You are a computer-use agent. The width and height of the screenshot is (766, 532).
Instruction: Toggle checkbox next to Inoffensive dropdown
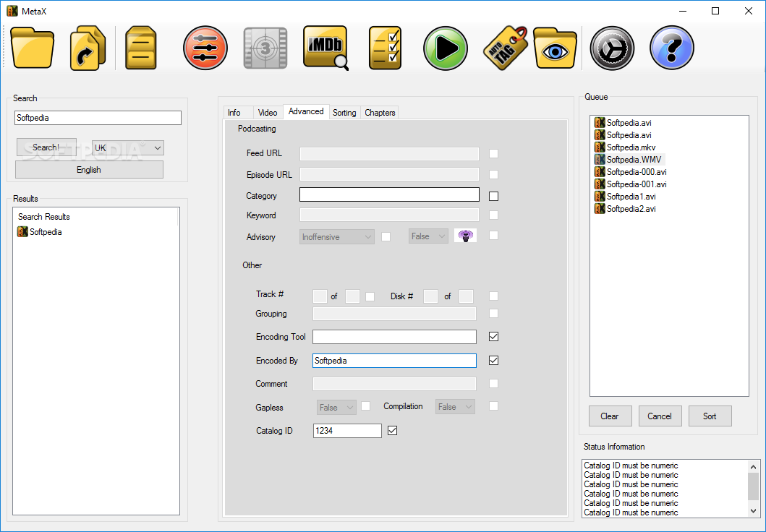[386, 236]
